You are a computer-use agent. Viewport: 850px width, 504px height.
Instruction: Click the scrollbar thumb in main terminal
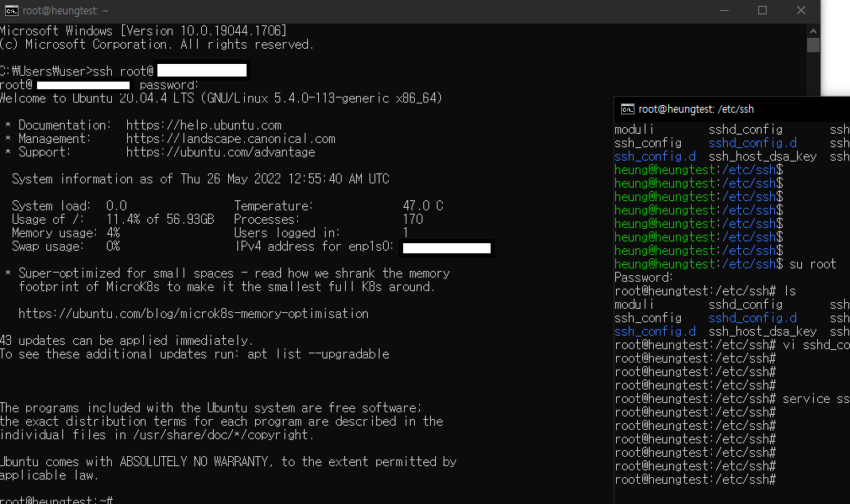(813, 45)
